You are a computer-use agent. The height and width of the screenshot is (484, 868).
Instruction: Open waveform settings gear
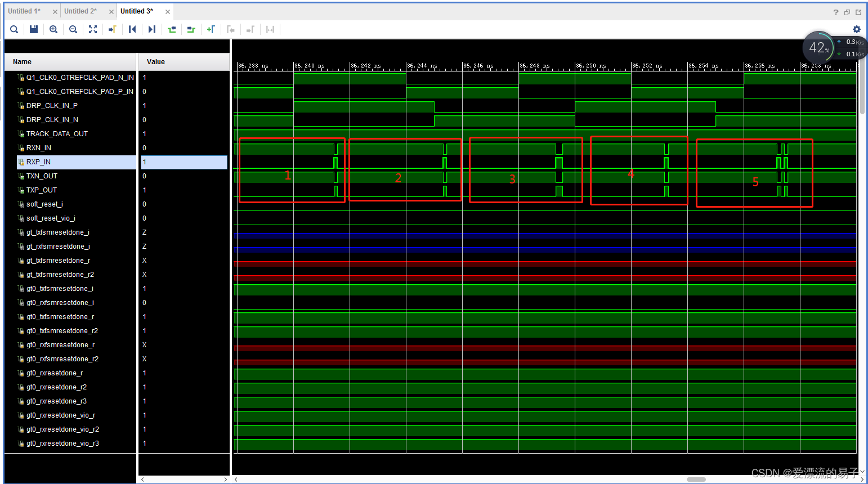857,29
